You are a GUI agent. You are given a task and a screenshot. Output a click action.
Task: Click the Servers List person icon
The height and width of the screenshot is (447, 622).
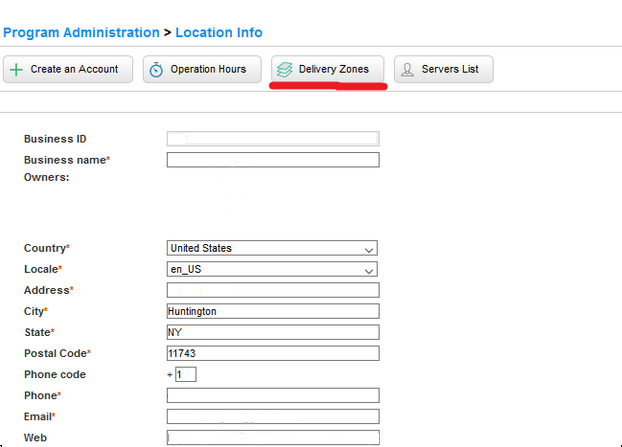407,70
